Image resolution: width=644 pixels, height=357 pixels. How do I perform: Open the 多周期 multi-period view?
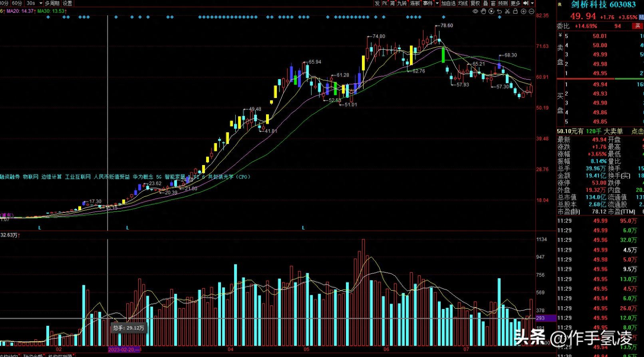(52, 3)
